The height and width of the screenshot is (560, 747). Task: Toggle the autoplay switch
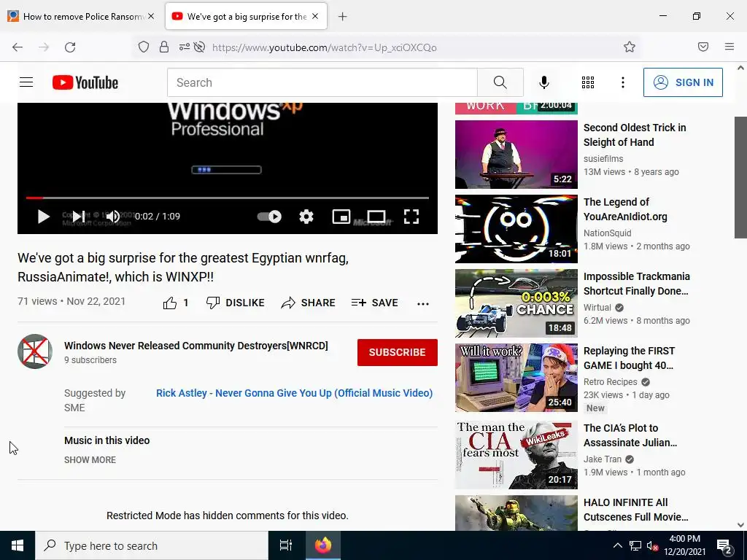pos(269,217)
